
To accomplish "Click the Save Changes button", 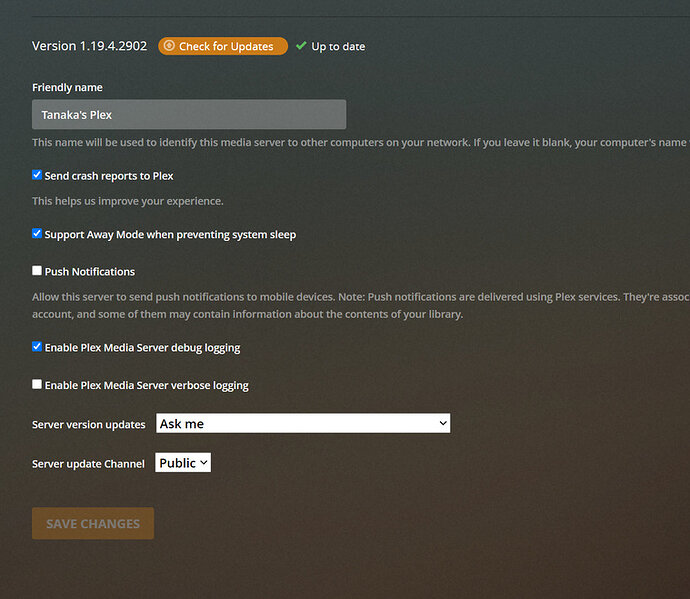I will tap(93, 523).
